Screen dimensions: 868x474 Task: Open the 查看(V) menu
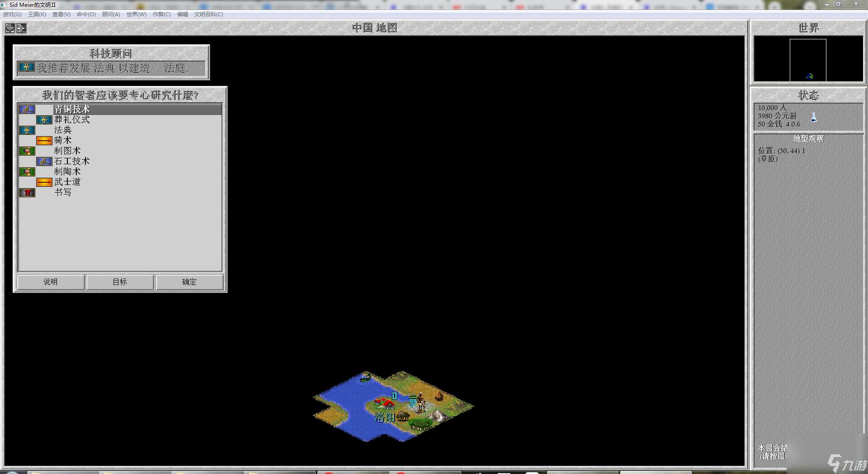[61, 14]
